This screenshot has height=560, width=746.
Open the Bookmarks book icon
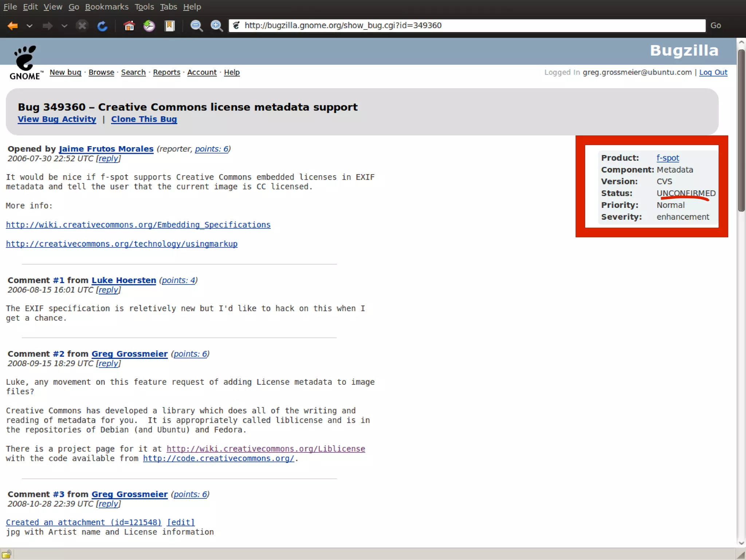[169, 26]
